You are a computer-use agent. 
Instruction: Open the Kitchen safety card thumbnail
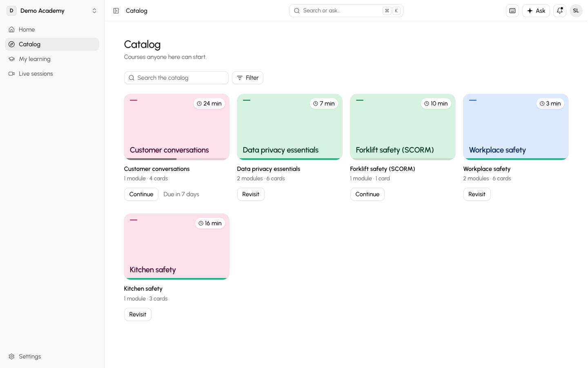click(176, 247)
